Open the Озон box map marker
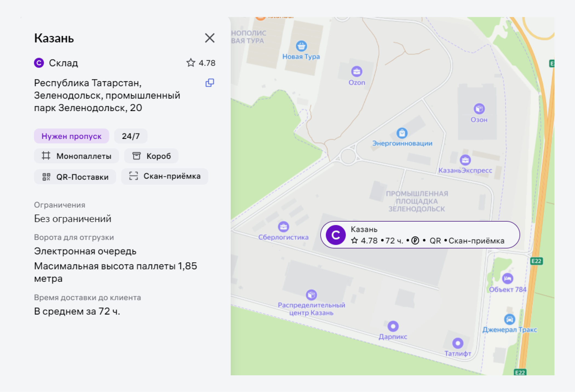The image size is (575, 392). click(479, 109)
